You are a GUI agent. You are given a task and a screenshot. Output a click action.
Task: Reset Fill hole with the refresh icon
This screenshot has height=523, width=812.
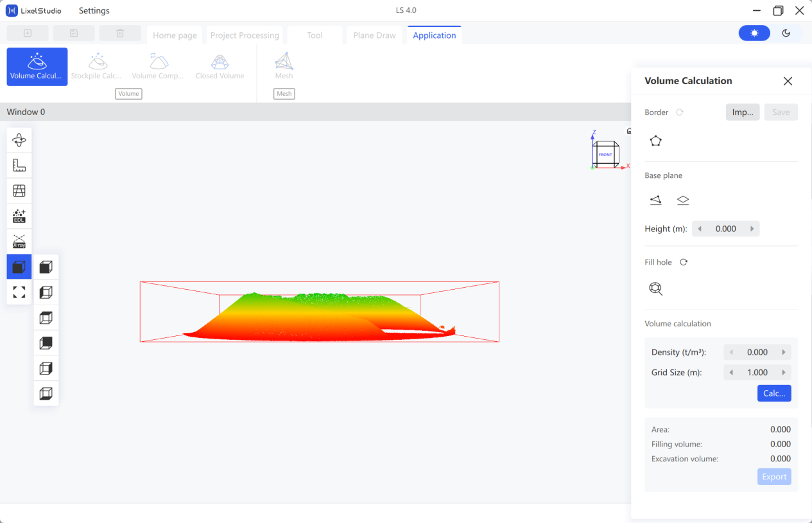684,262
